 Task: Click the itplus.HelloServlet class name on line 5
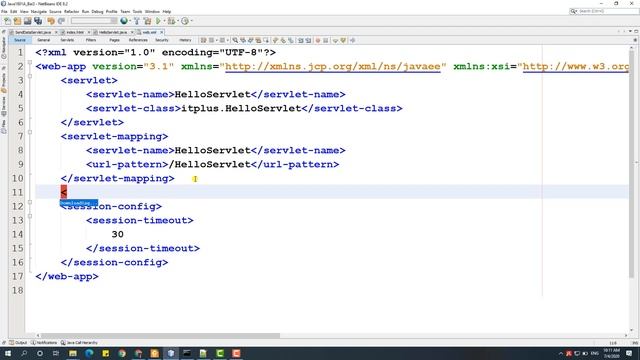pyautogui.click(x=241, y=108)
